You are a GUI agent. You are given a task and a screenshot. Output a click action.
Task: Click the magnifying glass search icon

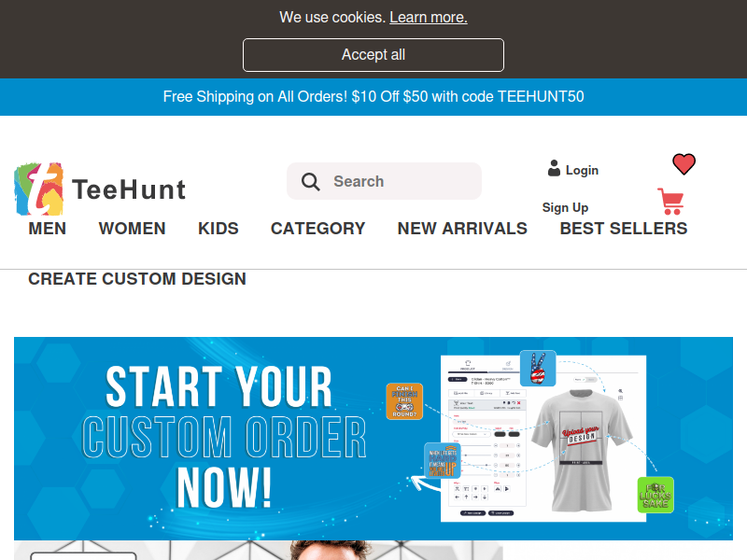click(310, 181)
